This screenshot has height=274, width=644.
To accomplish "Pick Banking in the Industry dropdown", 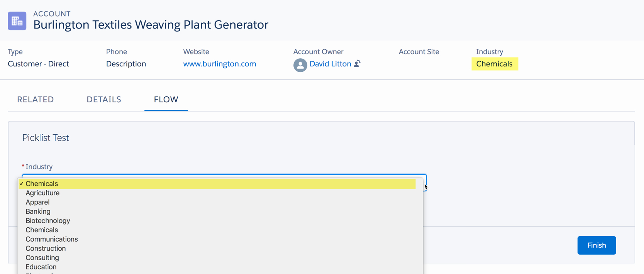I will coord(38,211).
